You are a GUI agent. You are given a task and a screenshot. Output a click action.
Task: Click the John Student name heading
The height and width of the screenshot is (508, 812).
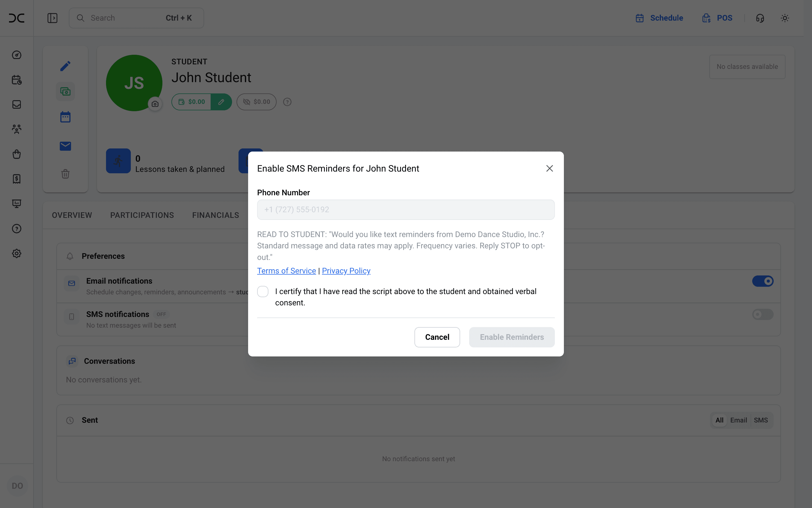(211, 78)
